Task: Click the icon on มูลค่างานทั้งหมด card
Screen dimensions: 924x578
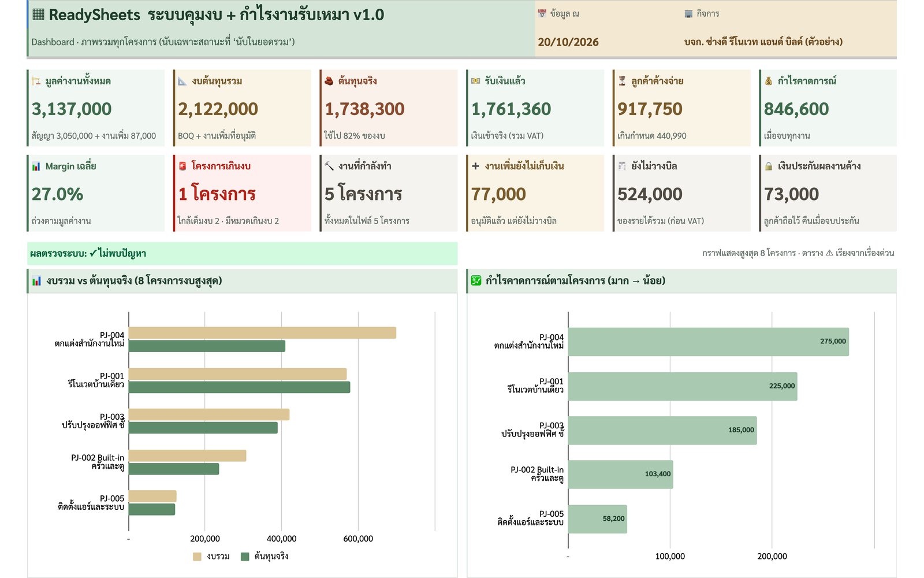Action: point(36,81)
